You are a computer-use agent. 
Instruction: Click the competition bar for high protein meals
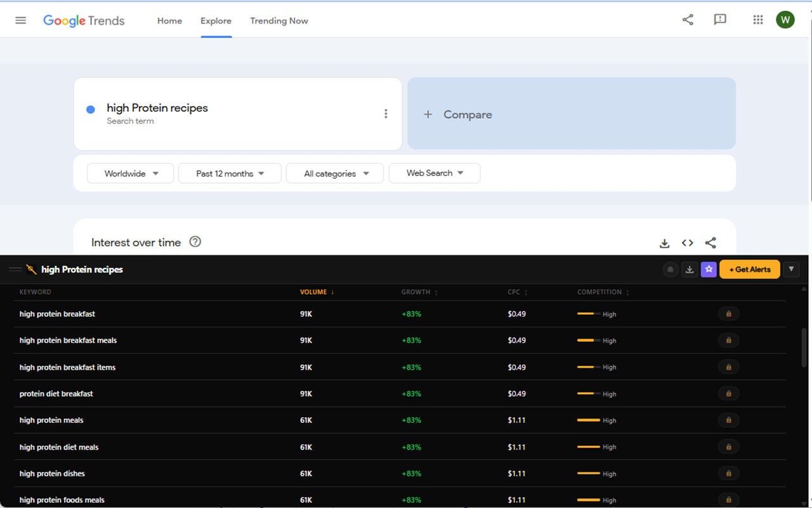coord(589,420)
